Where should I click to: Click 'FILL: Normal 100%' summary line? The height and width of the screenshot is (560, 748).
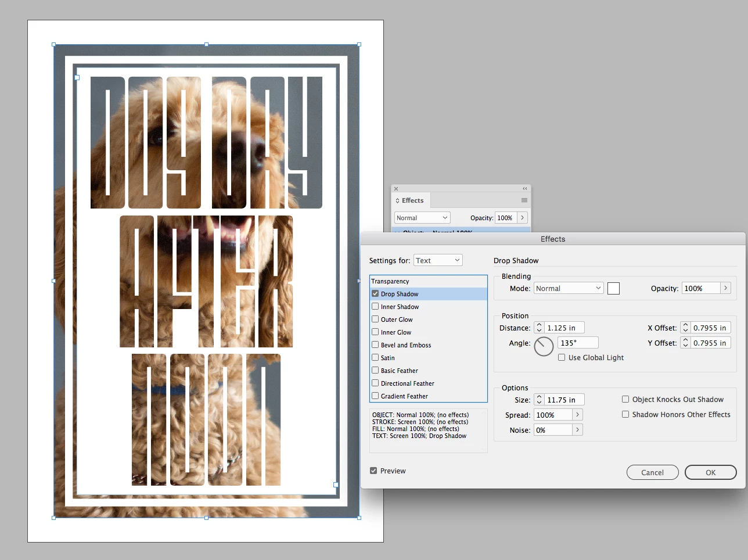click(416, 429)
